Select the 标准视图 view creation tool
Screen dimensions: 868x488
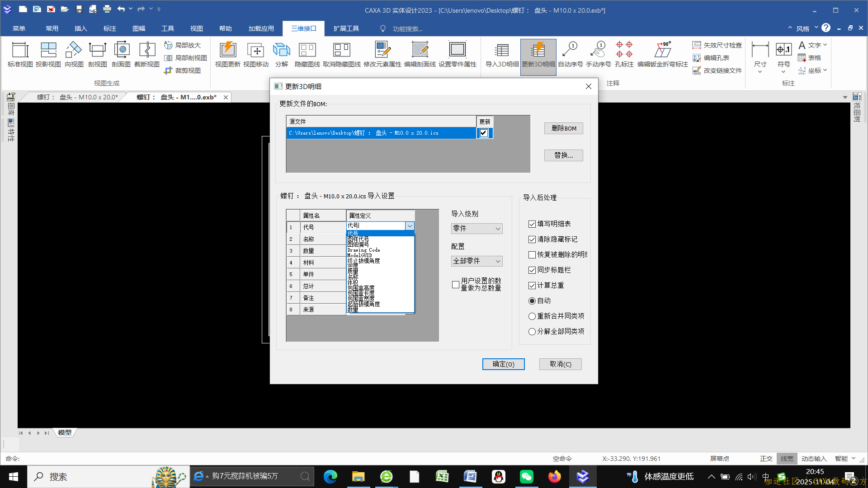pos(19,54)
